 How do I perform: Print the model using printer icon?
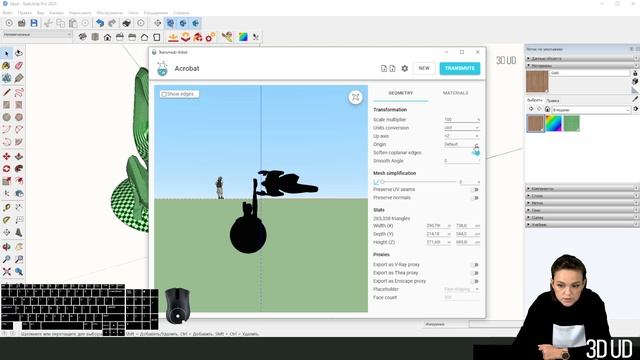pos(127,23)
